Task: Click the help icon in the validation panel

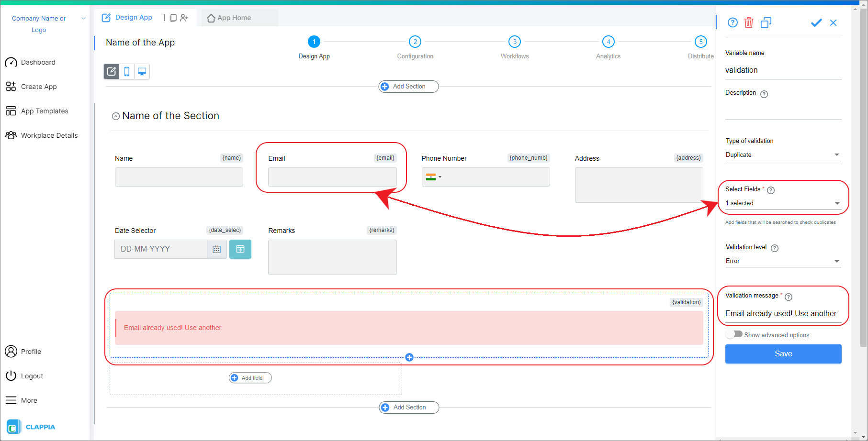Action: pos(732,22)
